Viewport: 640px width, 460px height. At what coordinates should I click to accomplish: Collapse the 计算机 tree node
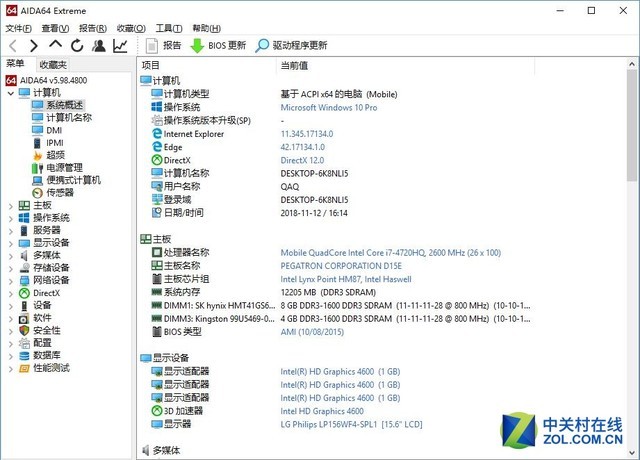pyautogui.click(x=11, y=93)
